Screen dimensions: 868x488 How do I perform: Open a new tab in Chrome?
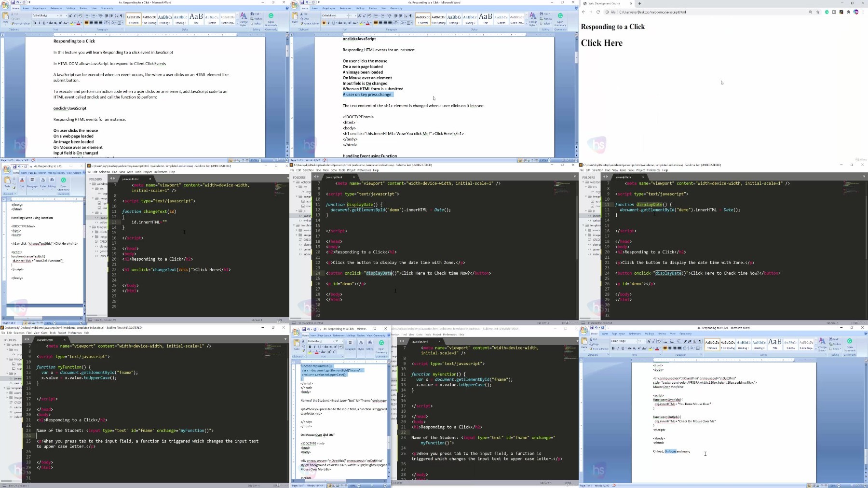[x=639, y=3]
